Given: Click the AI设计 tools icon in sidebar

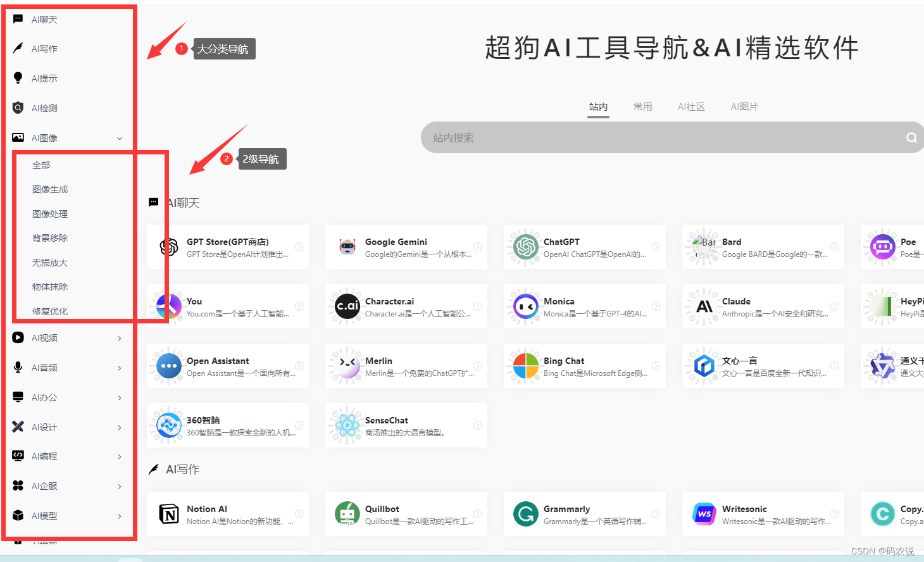Looking at the screenshot, I should 18,427.
